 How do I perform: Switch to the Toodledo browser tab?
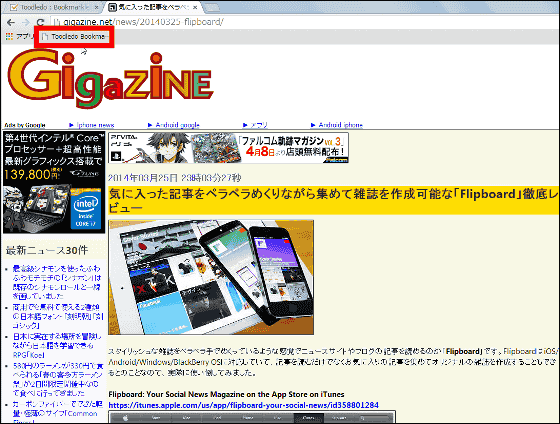point(54,7)
